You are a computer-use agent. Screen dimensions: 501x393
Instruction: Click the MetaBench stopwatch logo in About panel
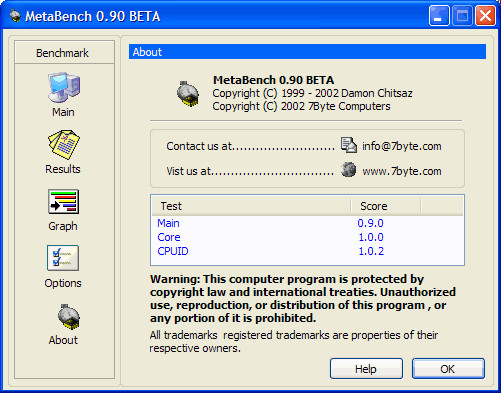click(188, 94)
